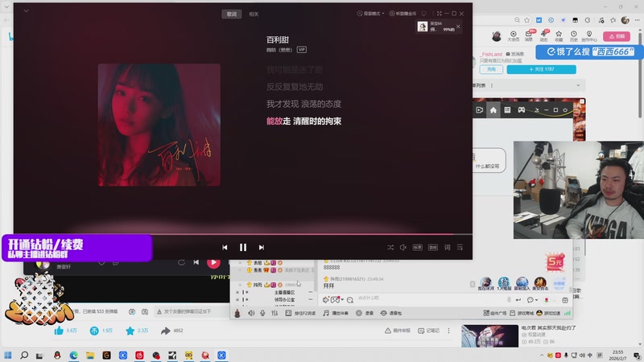Open Windows Start menu
The height and width of the screenshot is (362, 644).
coord(8,355)
